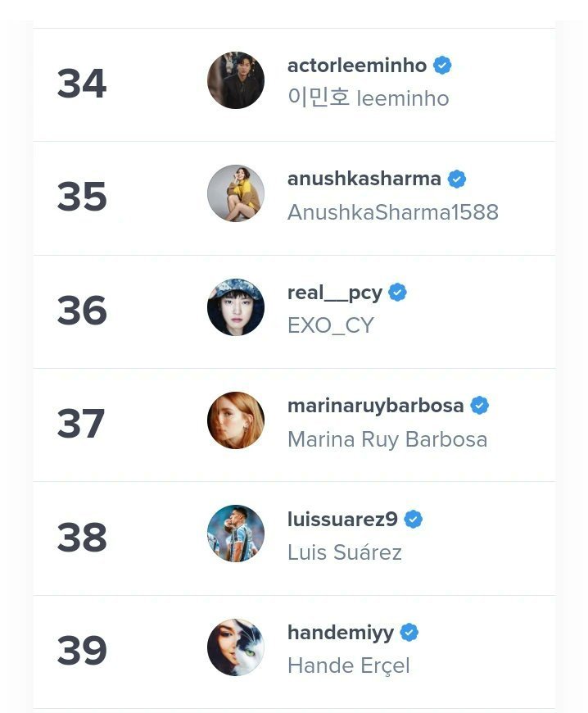Select the rank 34 number
Image resolution: width=588 pixels, height=713 pixels.
(x=82, y=84)
